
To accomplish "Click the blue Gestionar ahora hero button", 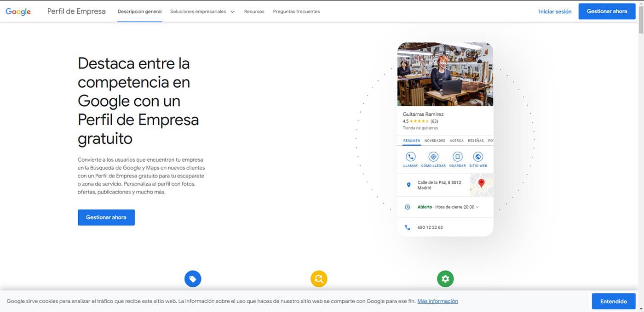I will (x=106, y=217).
